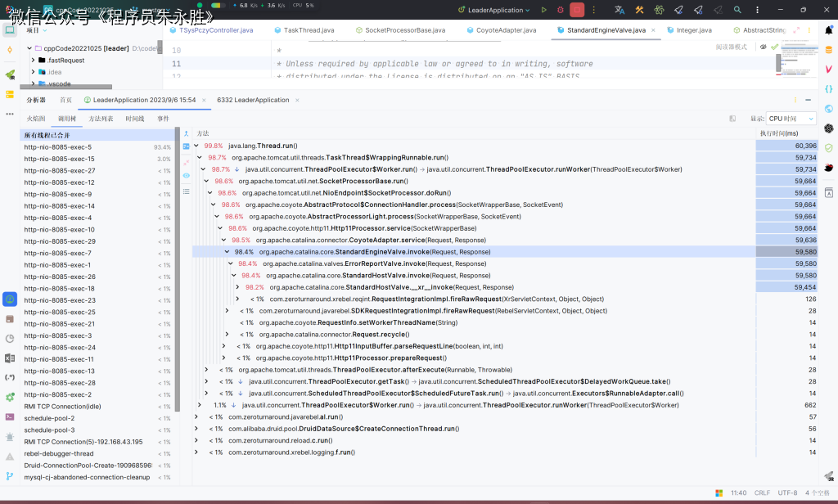This screenshot has height=504, width=838.
Task: Stop the running LeaderApplication with red square
Action: click(577, 10)
